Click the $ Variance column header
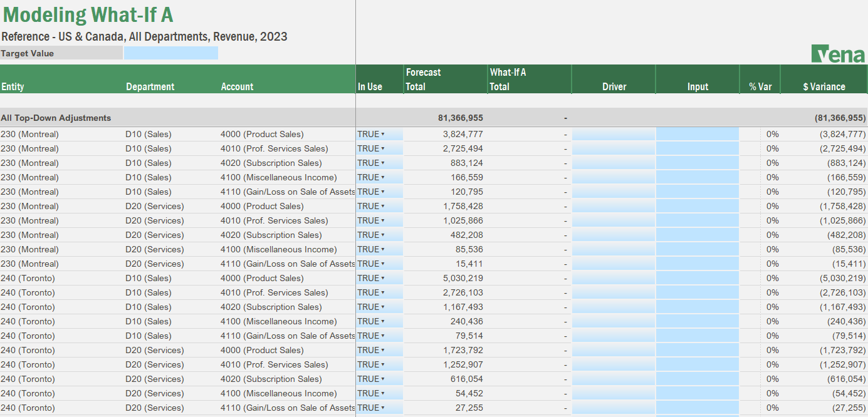This screenshot has height=417, width=868. [x=824, y=86]
